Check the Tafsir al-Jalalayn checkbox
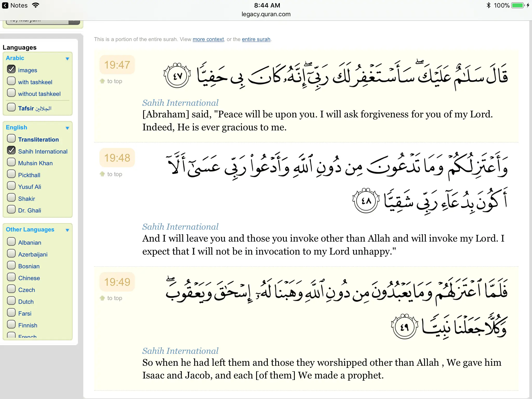Screen dimensions: 532x399 [x=11, y=107]
